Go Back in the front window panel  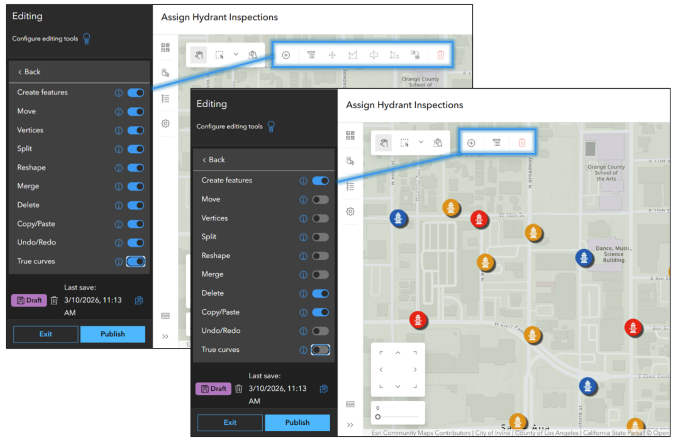tap(213, 160)
